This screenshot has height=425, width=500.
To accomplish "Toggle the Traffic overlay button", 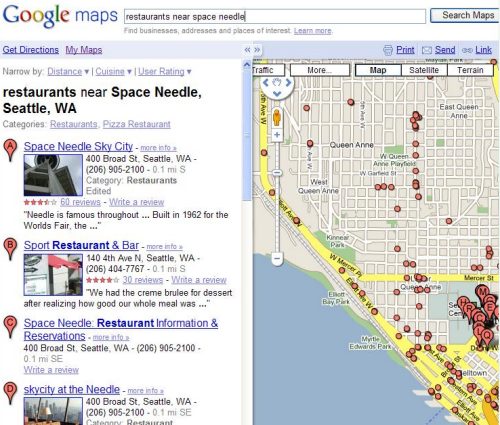I will 268,70.
